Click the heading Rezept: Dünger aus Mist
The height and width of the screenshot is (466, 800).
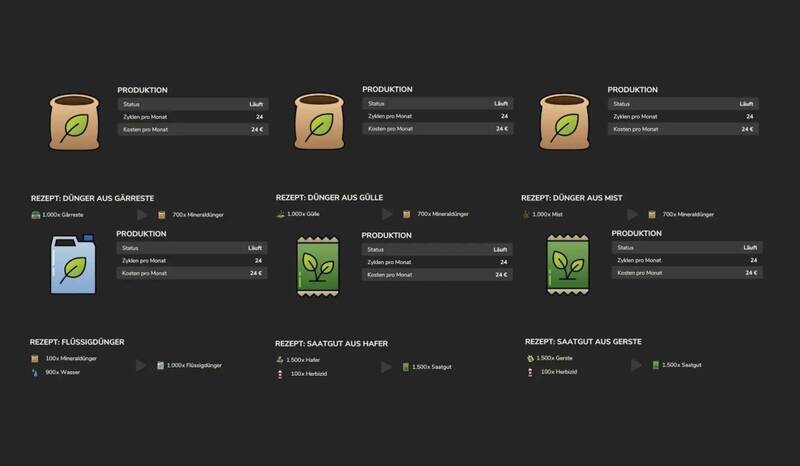click(x=571, y=198)
